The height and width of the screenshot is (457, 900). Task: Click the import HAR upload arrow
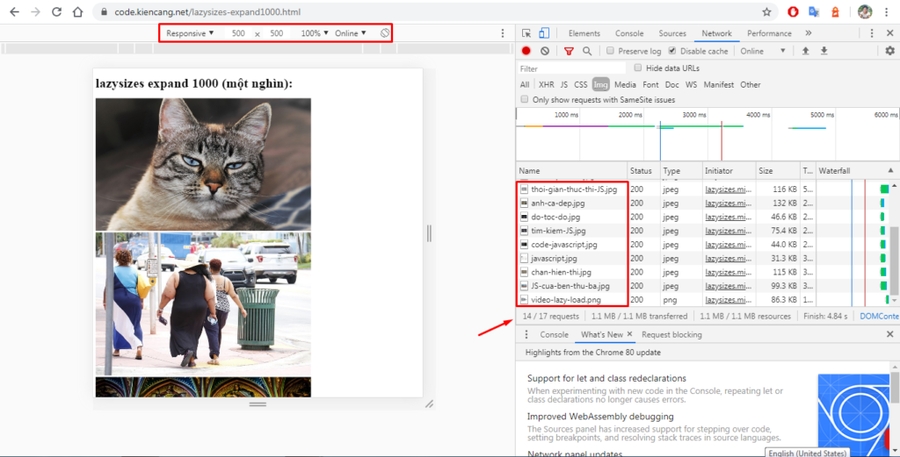tap(805, 51)
